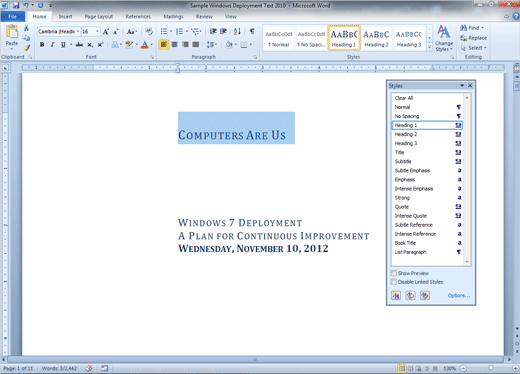
Task: Create New Style button in Styles pane
Action: click(x=396, y=295)
